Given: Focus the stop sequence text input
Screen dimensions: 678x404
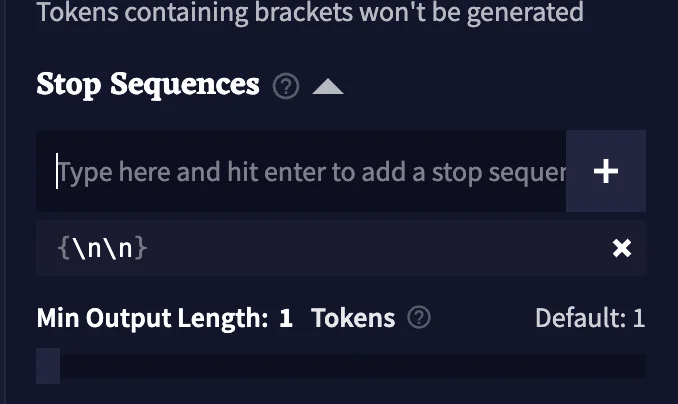Looking at the screenshot, I should (301, 171).
